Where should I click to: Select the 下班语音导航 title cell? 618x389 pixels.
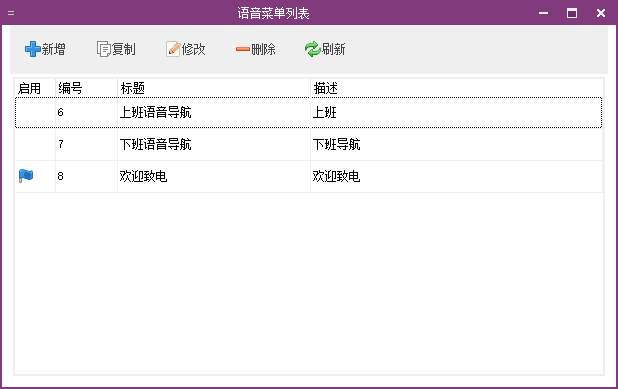[214, 144]
